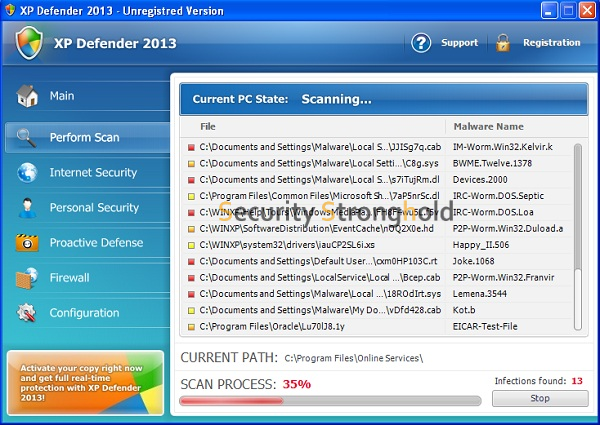Click the house icon next to Main

click(27, 96)
